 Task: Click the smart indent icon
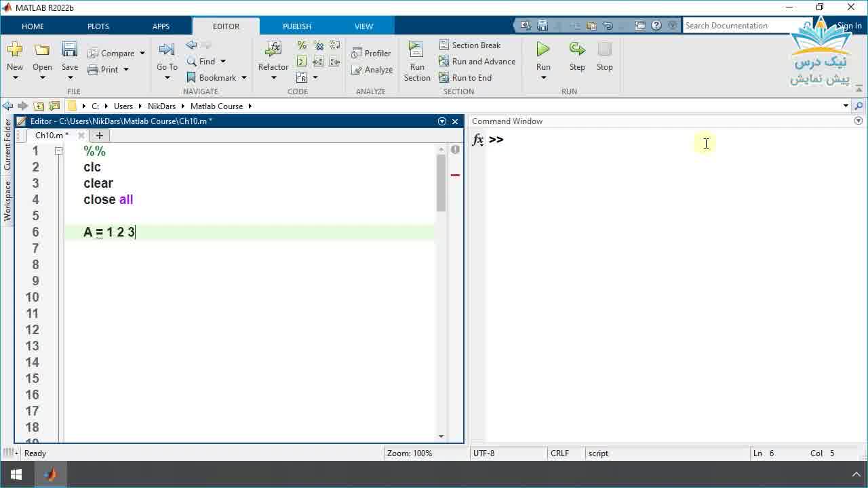pyautogui.click(x=302, y=62)
